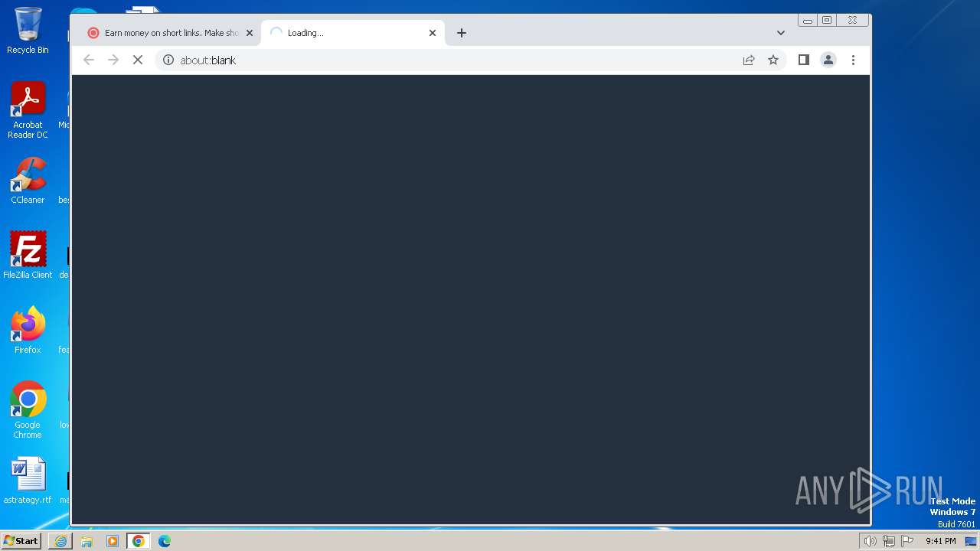Open astrategy.rtf document on desktop

click(x=28, y=481)
